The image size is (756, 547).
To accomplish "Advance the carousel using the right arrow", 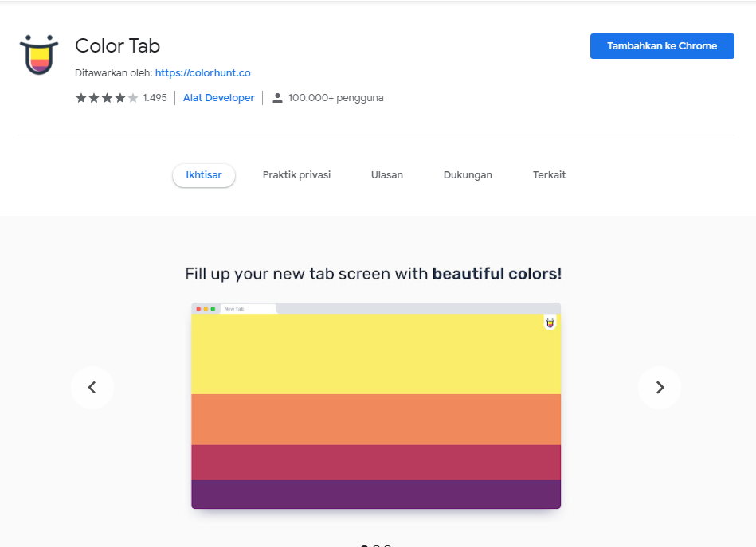I will [660, 388].
